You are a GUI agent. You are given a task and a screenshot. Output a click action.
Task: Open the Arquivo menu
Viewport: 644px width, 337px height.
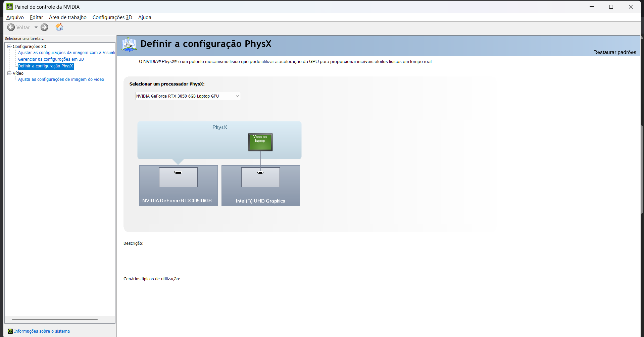15,17
